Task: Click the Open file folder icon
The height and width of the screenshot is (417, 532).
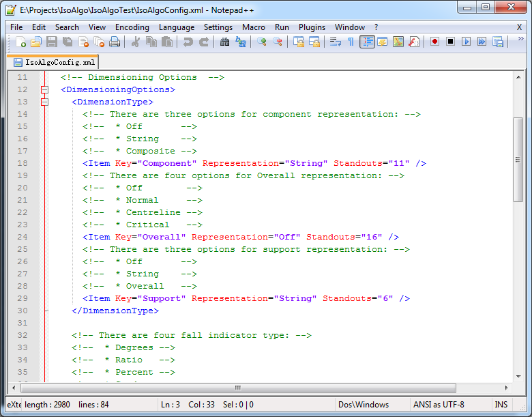Action: (x=36, y=42)
